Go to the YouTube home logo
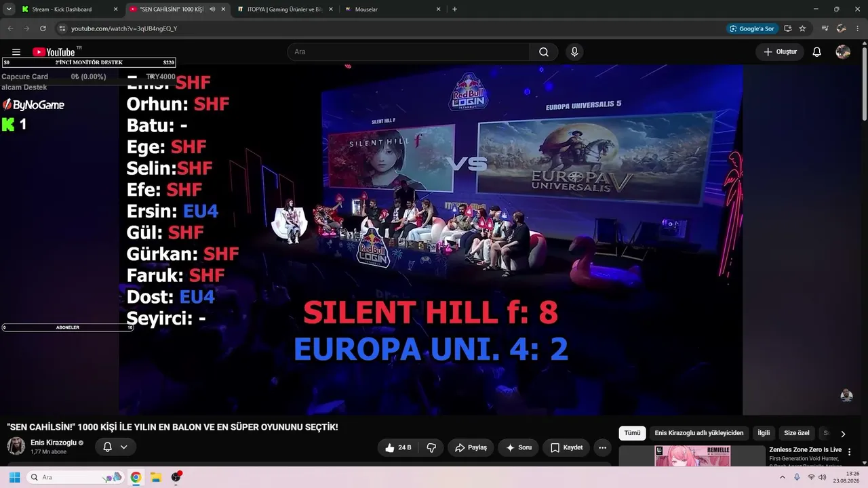 54,52
